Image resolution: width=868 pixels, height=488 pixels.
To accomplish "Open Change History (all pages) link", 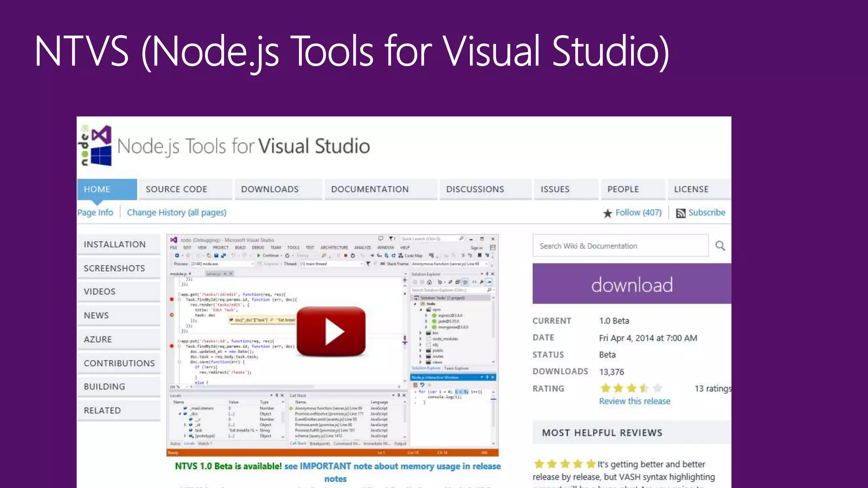I will click(177, 213).
